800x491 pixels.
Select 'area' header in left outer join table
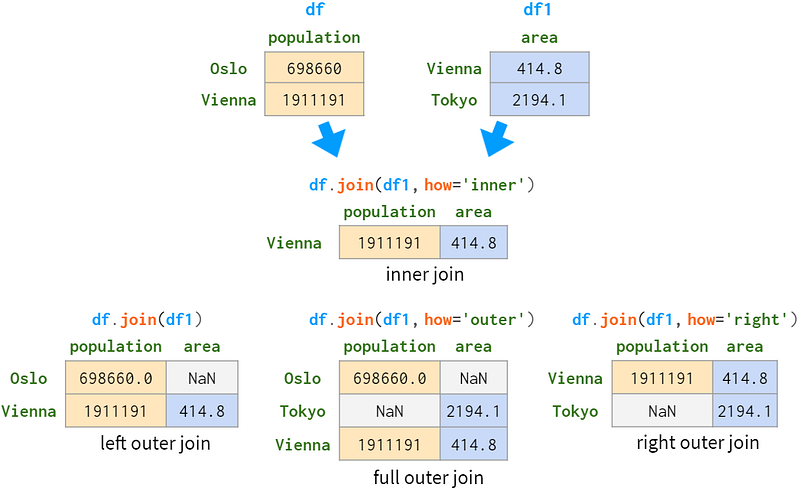click(202, 347)
